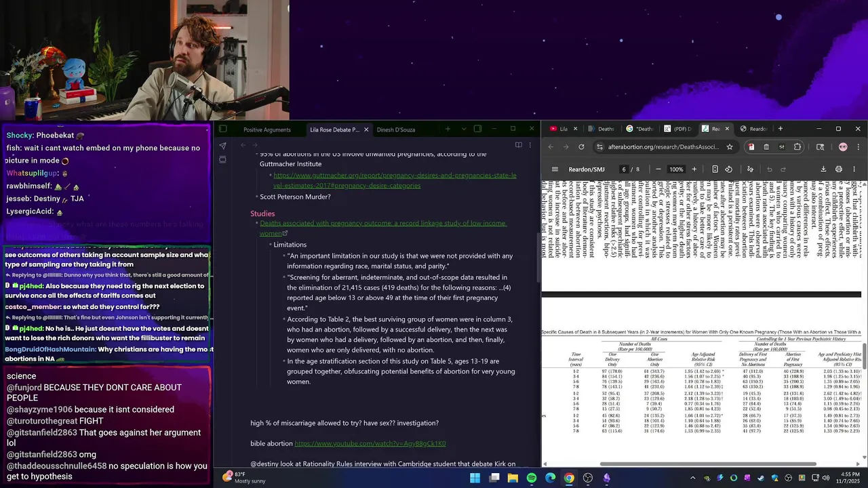Image resolution: width=868 pixels, height=488 pixels.
Task: Open the bible abortion YouTube link
Action: pyautogui.click(x=370, y=443)
